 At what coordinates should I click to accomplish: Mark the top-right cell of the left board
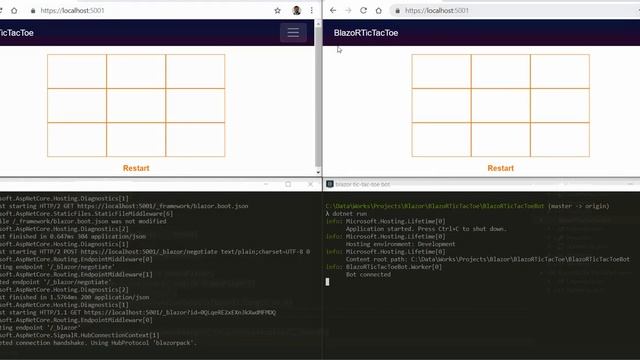pyautogui.click(x=195, y=71)
